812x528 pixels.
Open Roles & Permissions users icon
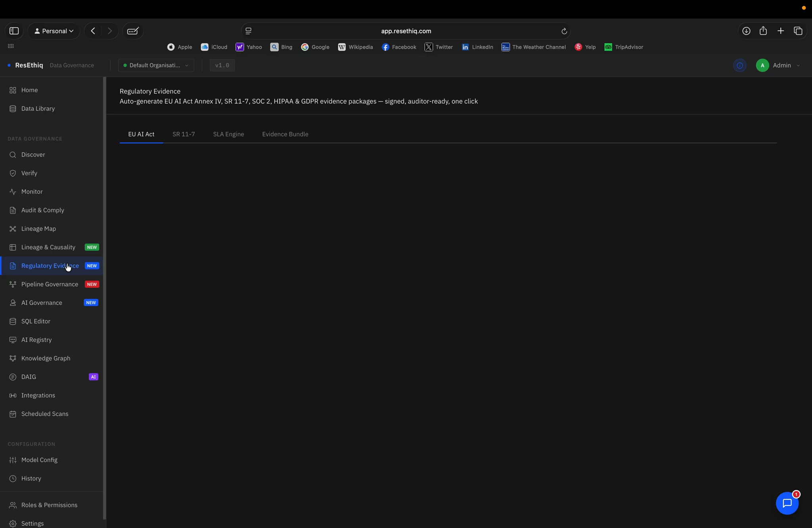[x=13, y=505]
